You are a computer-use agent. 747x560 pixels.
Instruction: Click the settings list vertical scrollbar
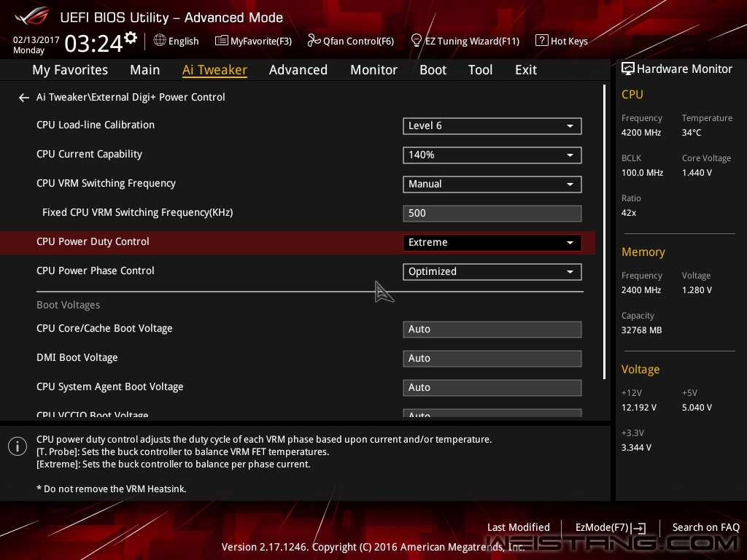(604, 232)
